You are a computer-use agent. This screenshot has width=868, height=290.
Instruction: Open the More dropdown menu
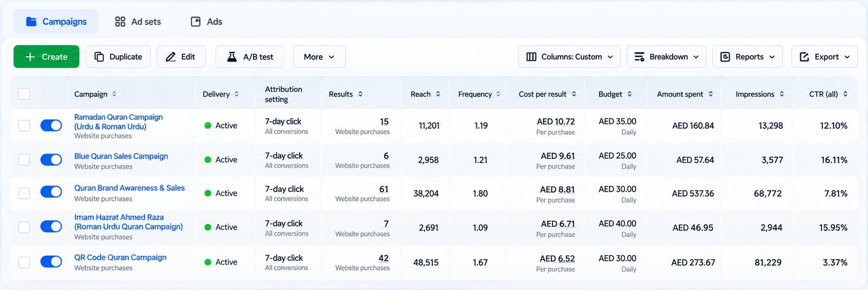(x=319, y=57)
